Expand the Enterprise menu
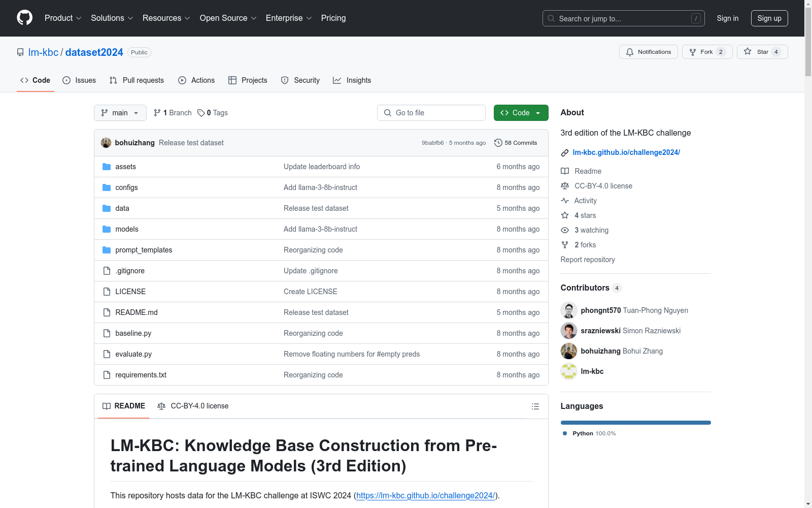The height and width of the screenshot is (508, 812). coord(289,18)
